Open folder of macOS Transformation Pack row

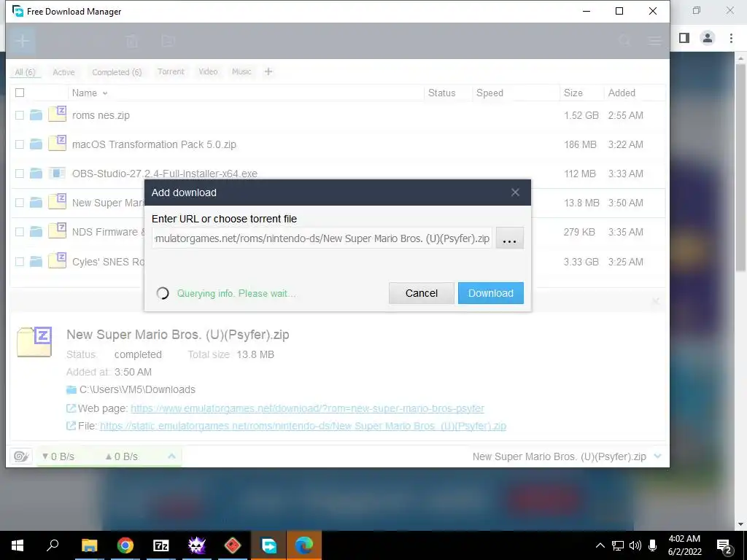click(36, 144)
